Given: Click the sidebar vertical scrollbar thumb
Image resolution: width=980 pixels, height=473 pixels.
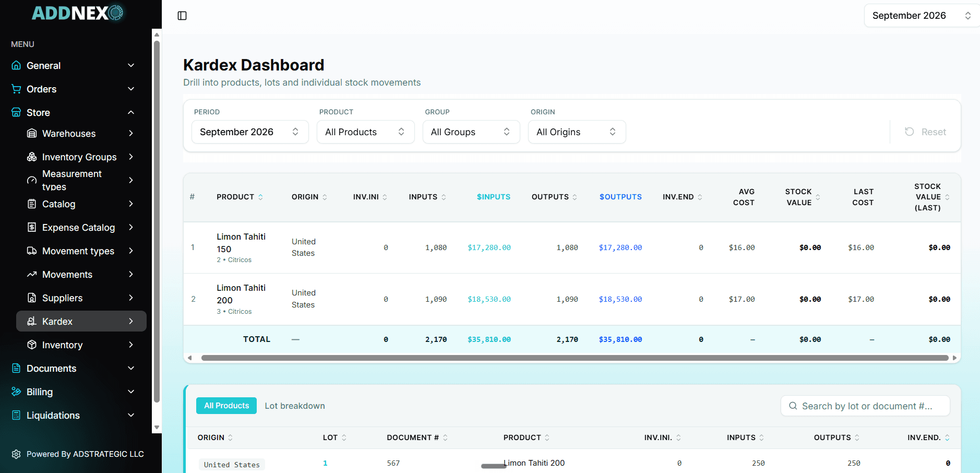Looking at the screenshot, I should point(157,222).
